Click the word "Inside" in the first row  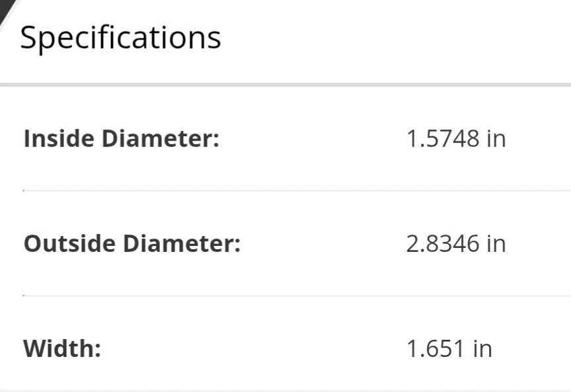pos(57,139)
